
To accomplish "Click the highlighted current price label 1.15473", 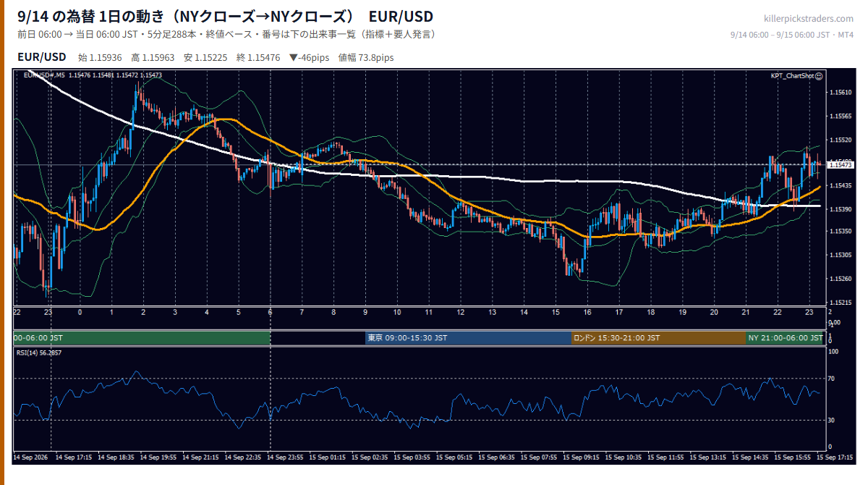I will click(x=839, y=165).
